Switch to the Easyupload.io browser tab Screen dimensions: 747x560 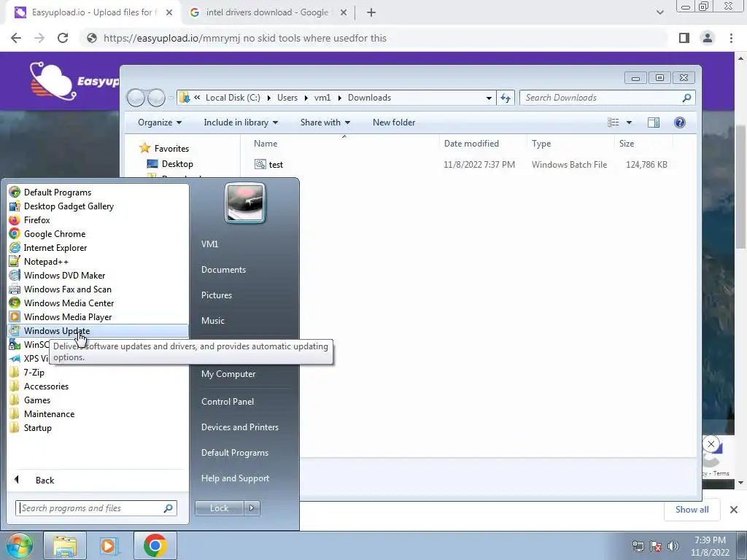click(93, 12)
